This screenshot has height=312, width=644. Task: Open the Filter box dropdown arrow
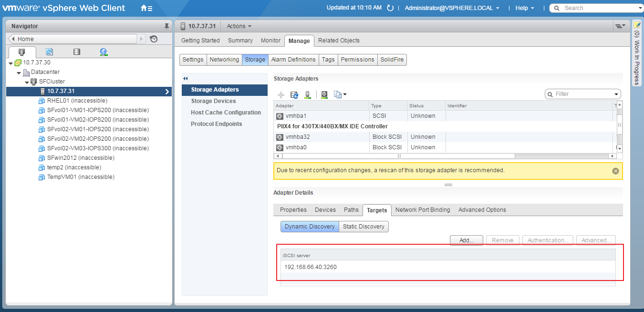(616, 94)
